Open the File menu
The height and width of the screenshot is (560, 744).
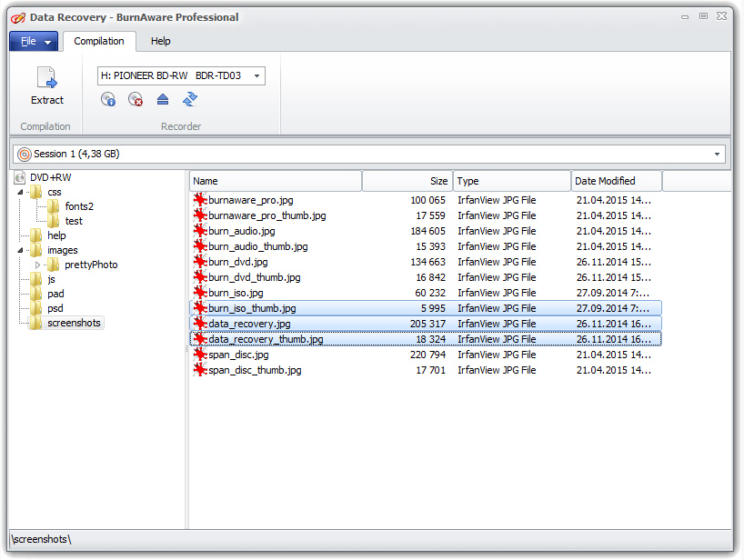tap(34, 41)
